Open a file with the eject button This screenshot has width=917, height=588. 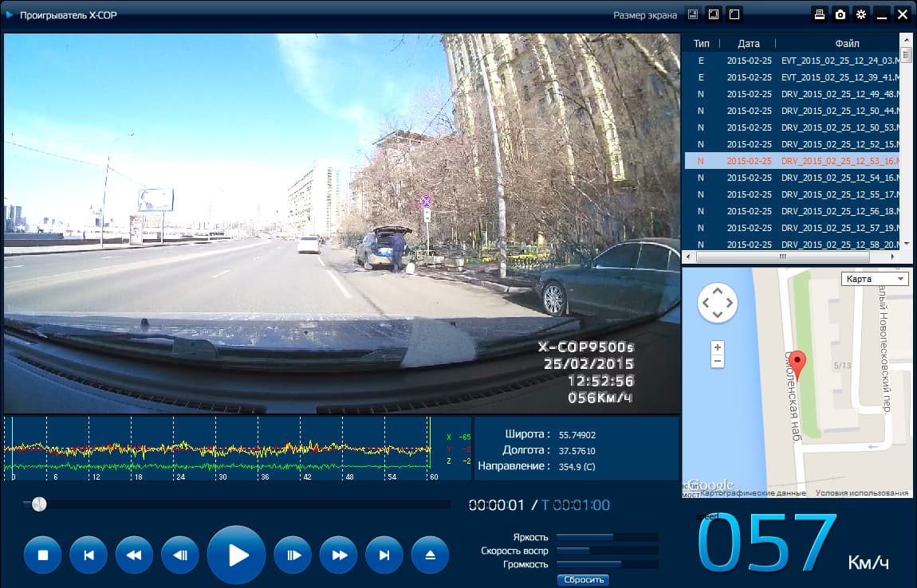click(430, 555)
